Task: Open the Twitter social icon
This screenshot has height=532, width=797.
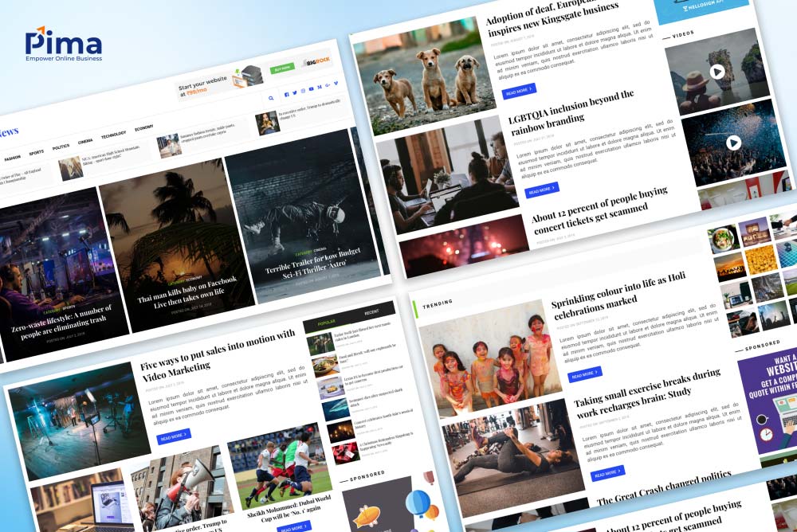Action: click(x=294, y=94)
